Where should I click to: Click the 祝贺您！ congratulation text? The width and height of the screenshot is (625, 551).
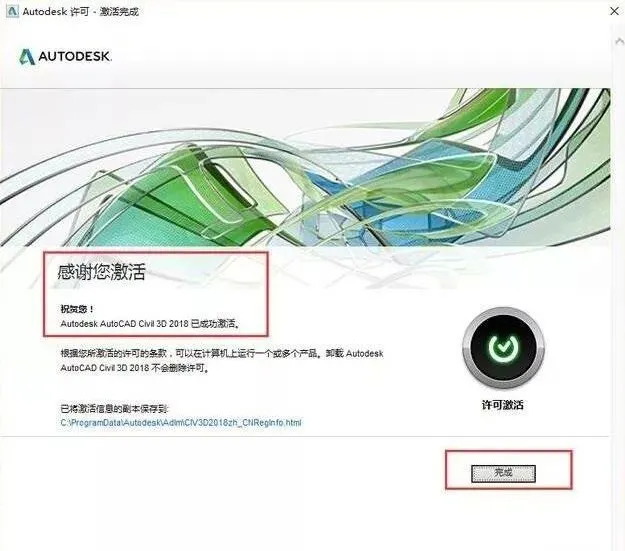coord(77,309)
